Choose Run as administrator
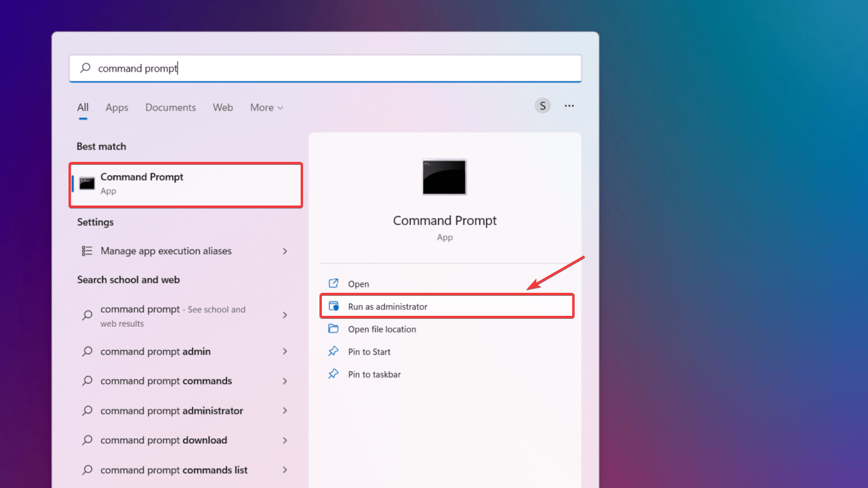Viewport: 868px width, 488px height. pyautogui.click(x=447, y=306)
